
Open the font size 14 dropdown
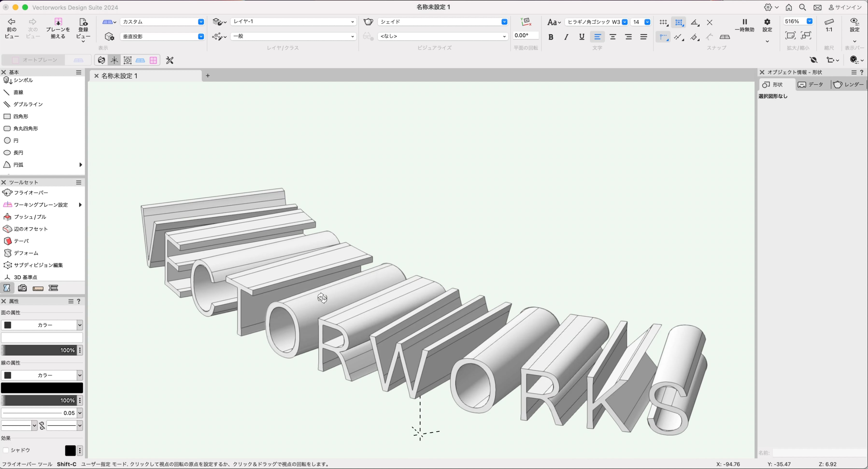coord(640,22)
